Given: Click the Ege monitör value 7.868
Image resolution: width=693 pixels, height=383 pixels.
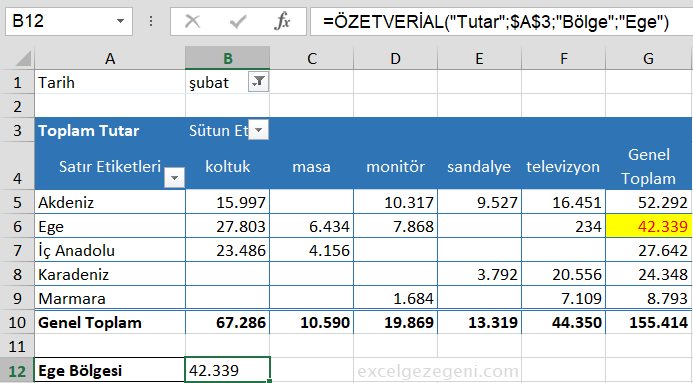Looking at the screenshot, I should coord(396,226).
